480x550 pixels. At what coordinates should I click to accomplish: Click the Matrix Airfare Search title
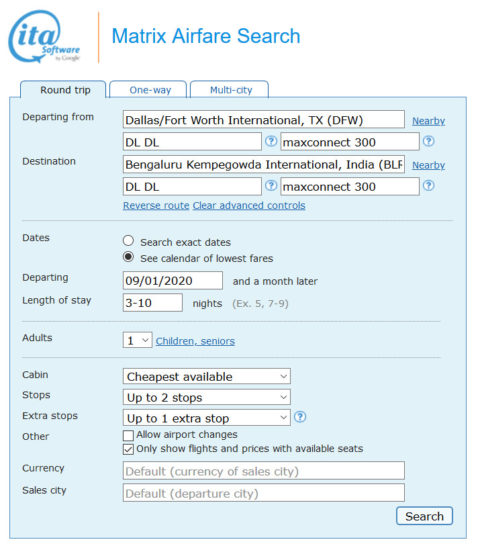click(x=206, y=36)
